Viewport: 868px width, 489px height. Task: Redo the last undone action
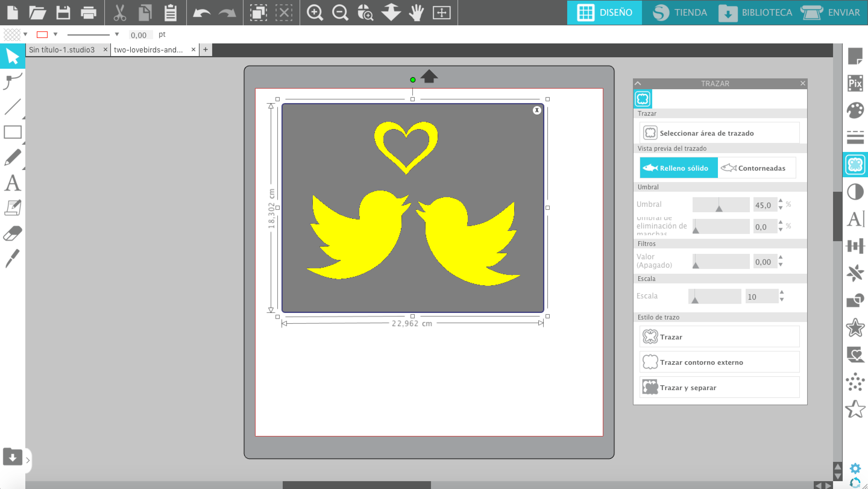pyautogui.click(x=227, y=13)
